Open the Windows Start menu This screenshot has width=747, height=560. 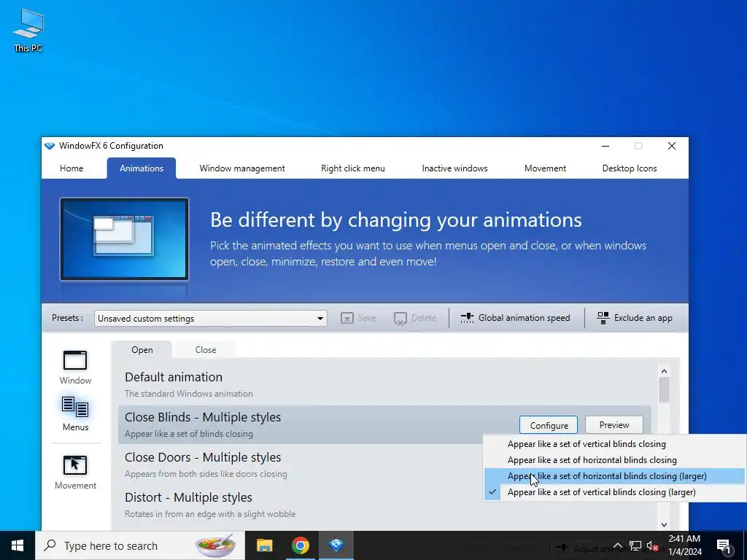click(x=18, y=545)
